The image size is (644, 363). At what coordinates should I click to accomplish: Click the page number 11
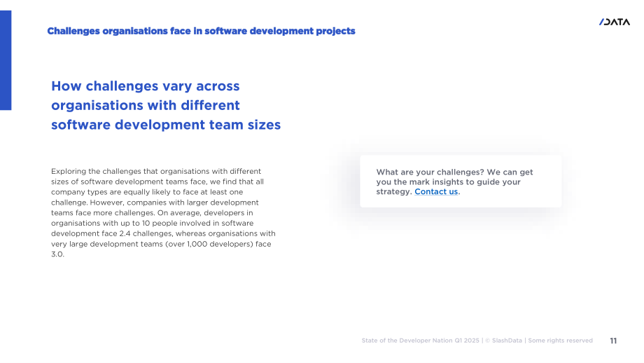[x=613, y=341]
